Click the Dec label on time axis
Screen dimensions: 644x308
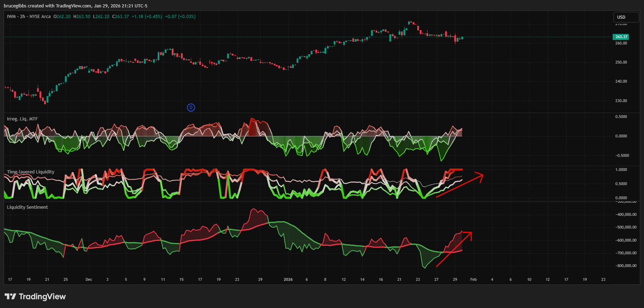[x=89, y=279]
